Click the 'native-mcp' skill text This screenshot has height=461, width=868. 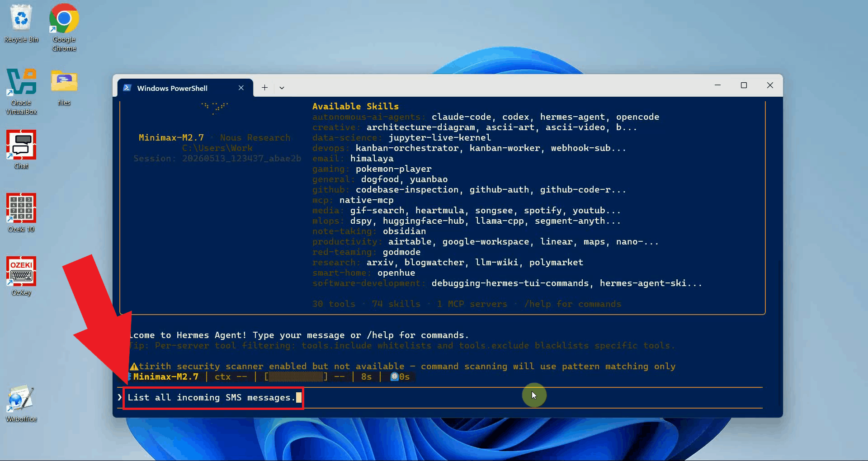click(x=366, y=200)
